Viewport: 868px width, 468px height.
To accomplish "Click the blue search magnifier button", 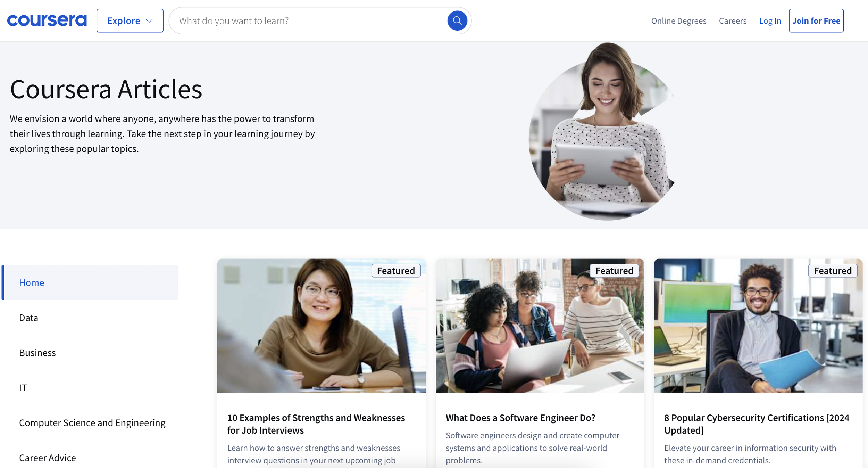I will coord(457,21).
